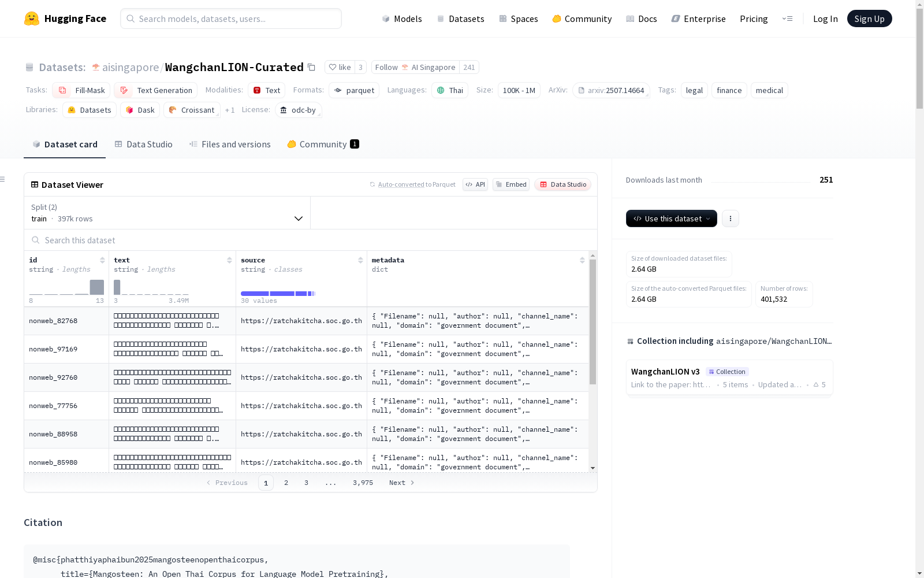This screenshot has height=578, width=924.
Task: Click the dataset table vertical scrollbar
Action: point(593,322)
